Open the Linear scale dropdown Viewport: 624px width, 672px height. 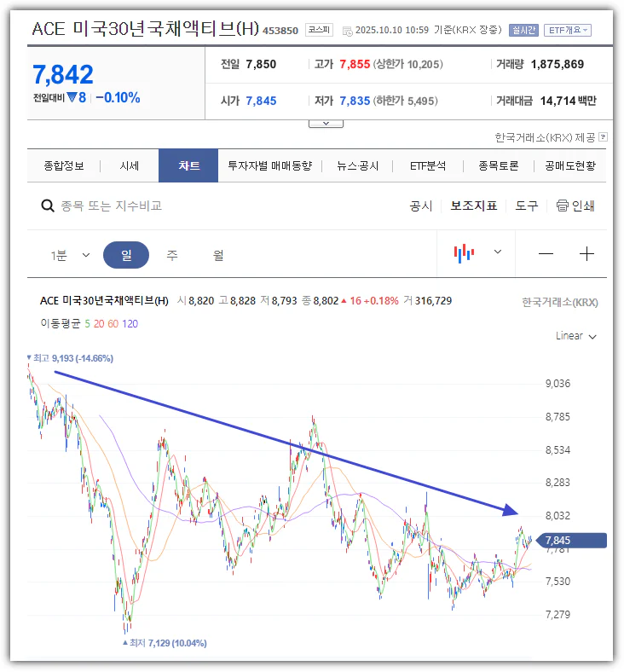coord(575,336)
